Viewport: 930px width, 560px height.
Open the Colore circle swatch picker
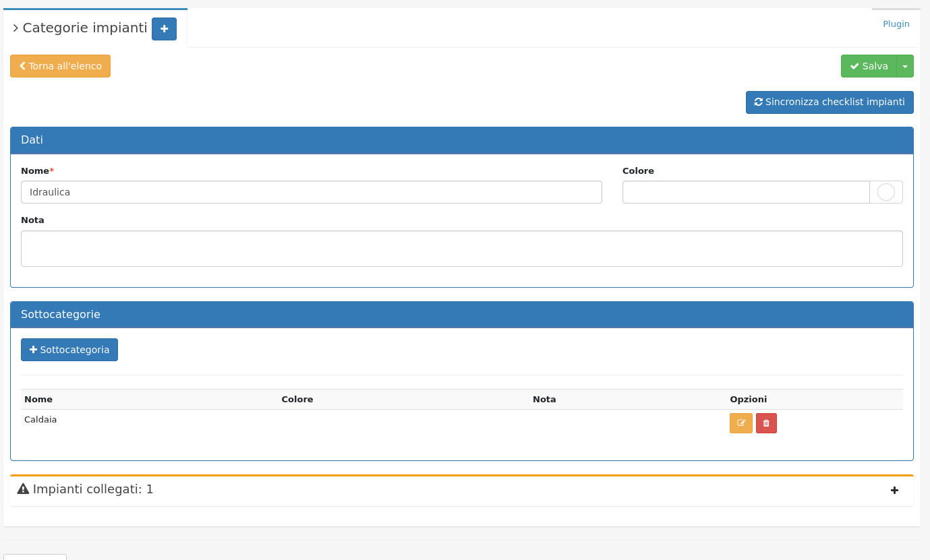point(885,192)
